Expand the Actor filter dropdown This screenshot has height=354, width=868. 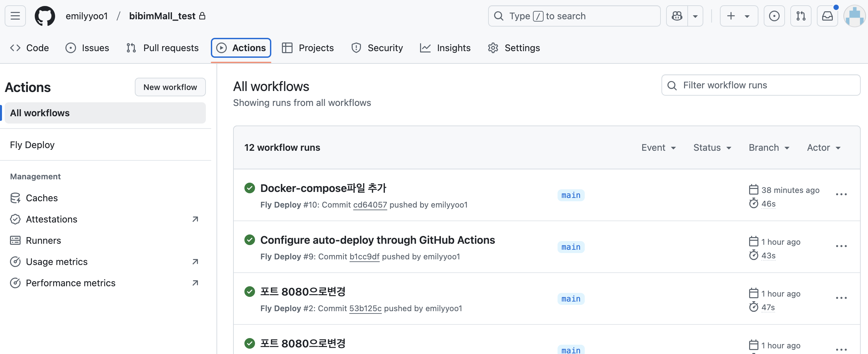pos(824,147)
